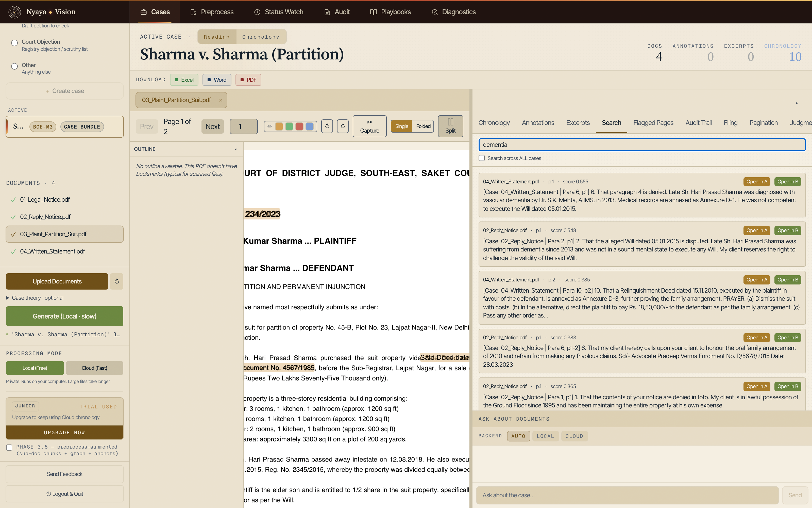Click Generate (Local · slow)
812x508 pixels.
click(64, 316)
